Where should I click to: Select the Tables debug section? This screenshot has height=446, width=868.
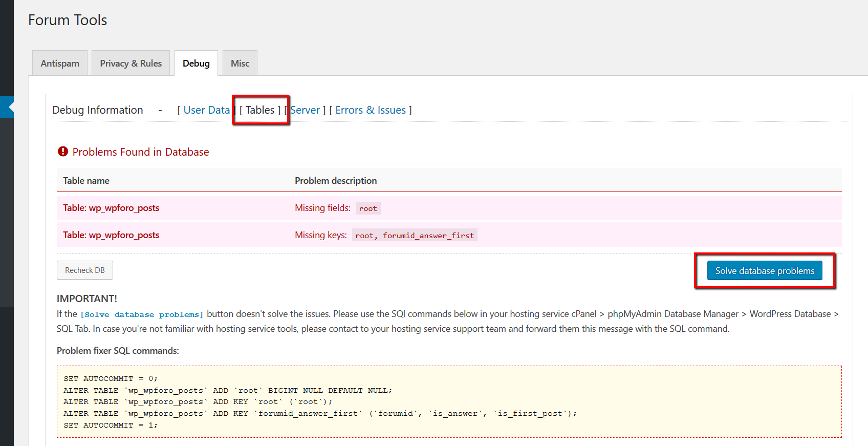[260, 110]
